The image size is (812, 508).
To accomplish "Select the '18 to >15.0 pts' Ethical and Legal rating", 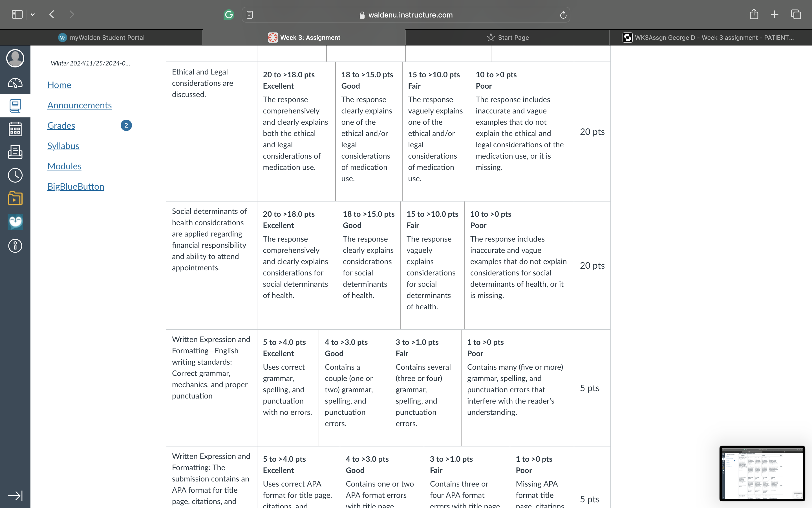I will point(369,131).
